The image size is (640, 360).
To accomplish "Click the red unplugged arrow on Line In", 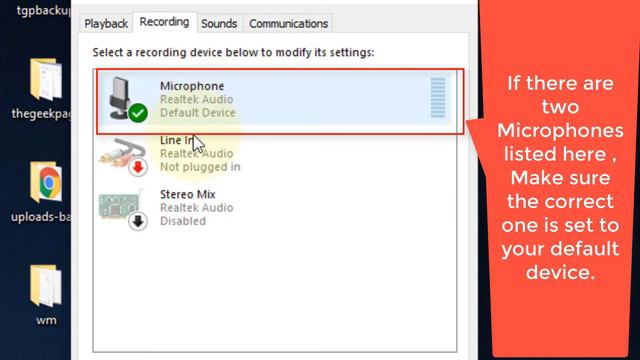I will coord(138,167).
